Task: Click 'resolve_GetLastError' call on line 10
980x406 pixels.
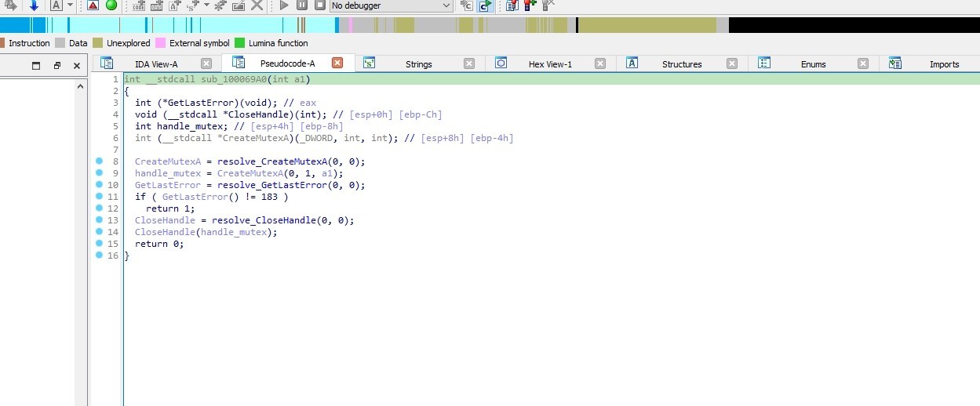Action: point(272,185)
